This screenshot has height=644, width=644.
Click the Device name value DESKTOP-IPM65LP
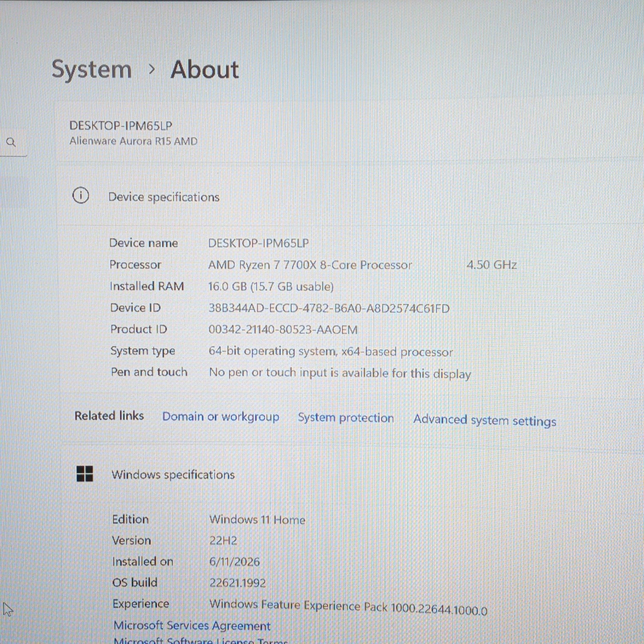(x=258, y=243)
